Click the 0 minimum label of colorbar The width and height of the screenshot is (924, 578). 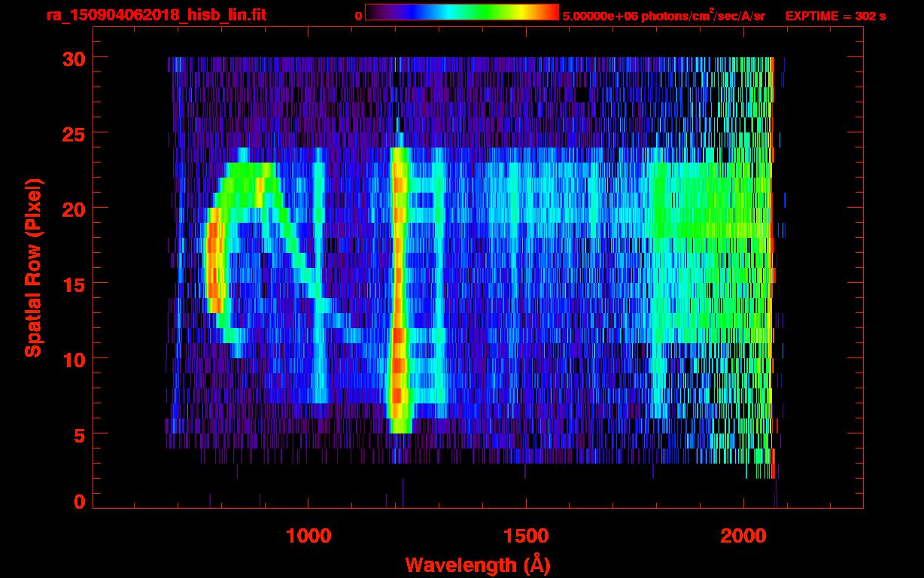(359, 16)
